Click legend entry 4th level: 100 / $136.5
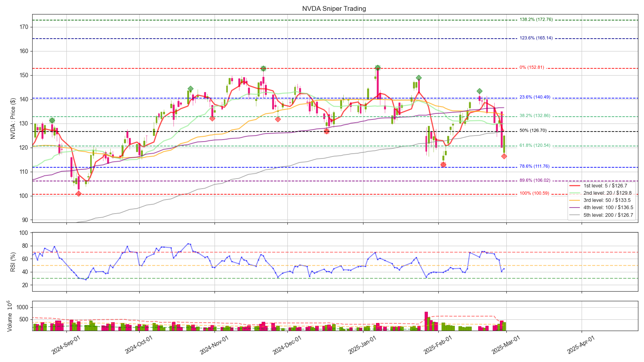The image size is (644, 362). point(608,208)
